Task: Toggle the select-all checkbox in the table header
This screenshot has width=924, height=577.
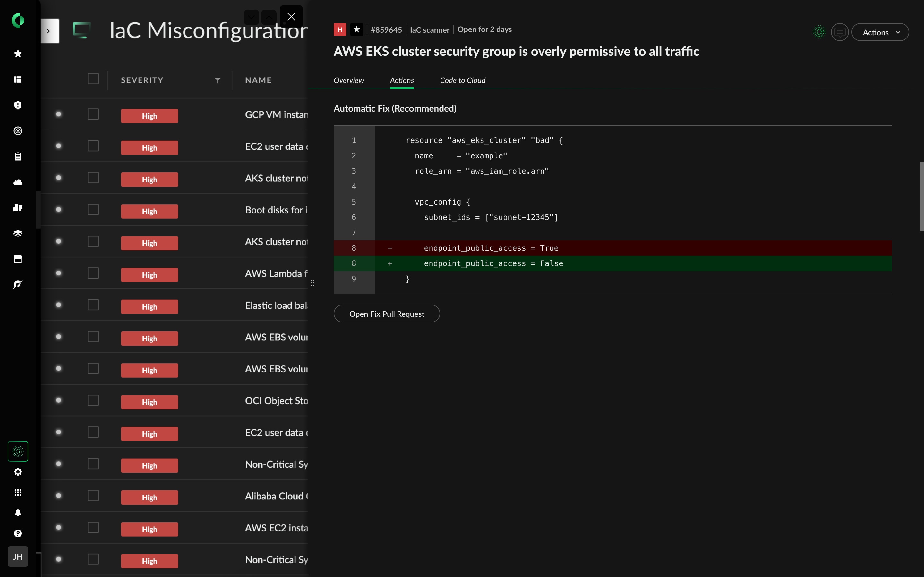Action: (x=93, y=79)
